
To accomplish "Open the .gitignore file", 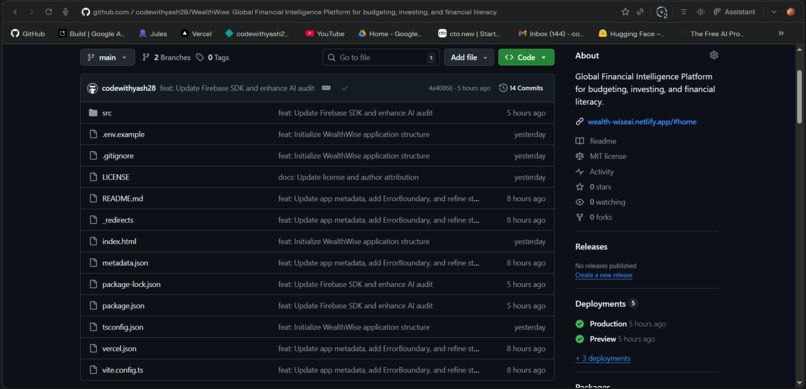I will coord(118,156).
